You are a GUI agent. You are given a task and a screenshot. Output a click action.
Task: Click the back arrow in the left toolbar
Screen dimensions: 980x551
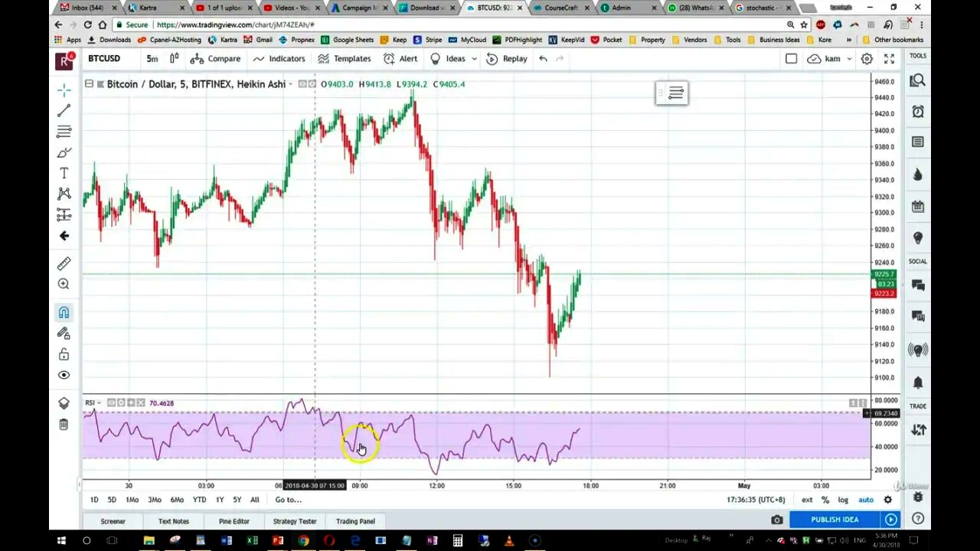click(64, 236)
